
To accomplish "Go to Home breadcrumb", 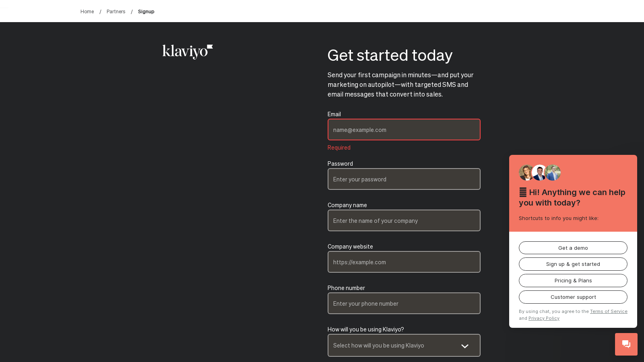I will [87, 12].
